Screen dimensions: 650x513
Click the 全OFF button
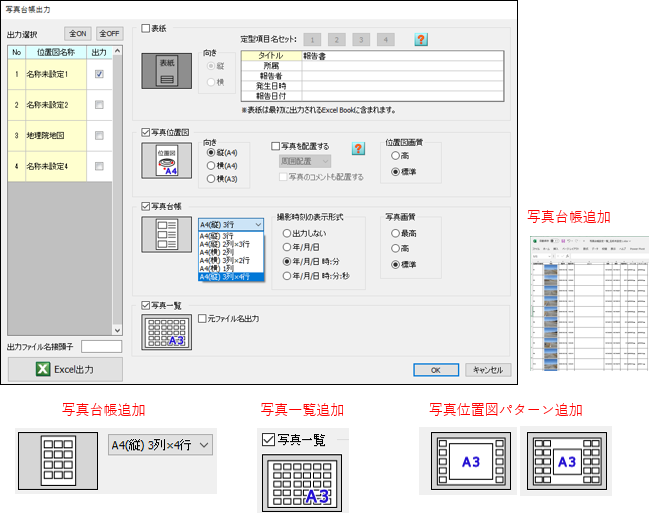109,34
